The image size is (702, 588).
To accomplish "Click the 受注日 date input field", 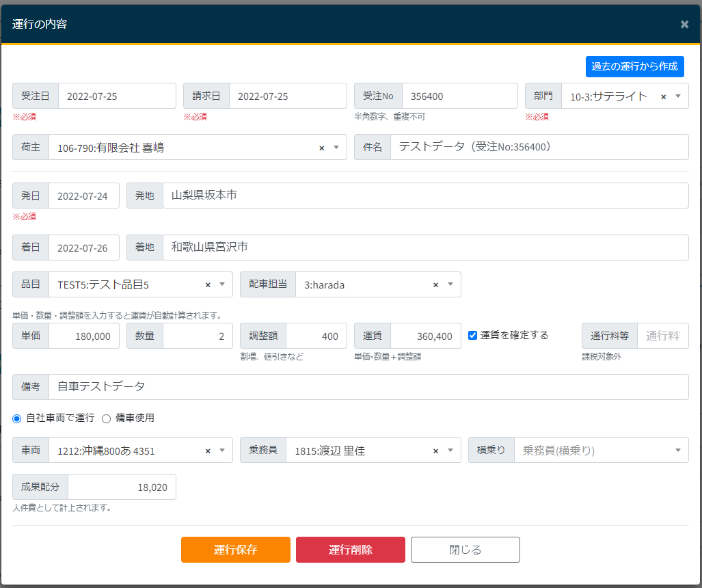I will coord(116,96).
